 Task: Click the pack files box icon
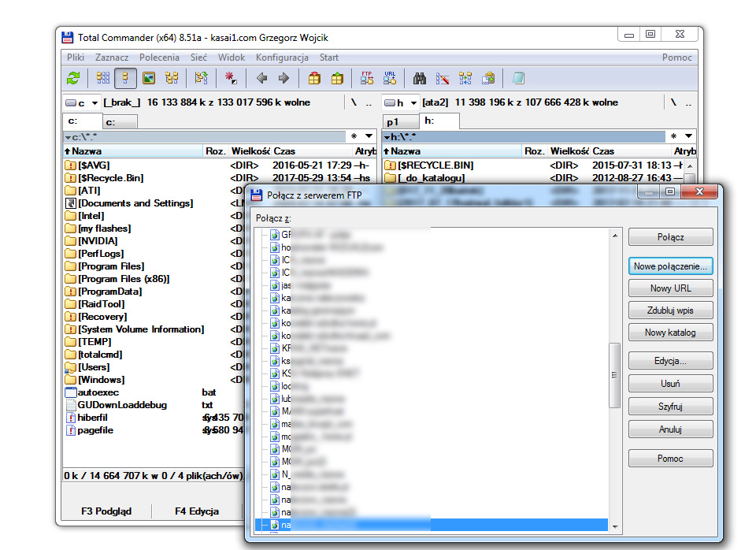314,78
